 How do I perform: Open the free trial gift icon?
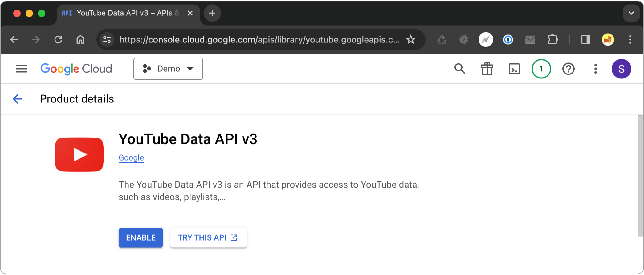pyautogui.click(x=487, y=69)
